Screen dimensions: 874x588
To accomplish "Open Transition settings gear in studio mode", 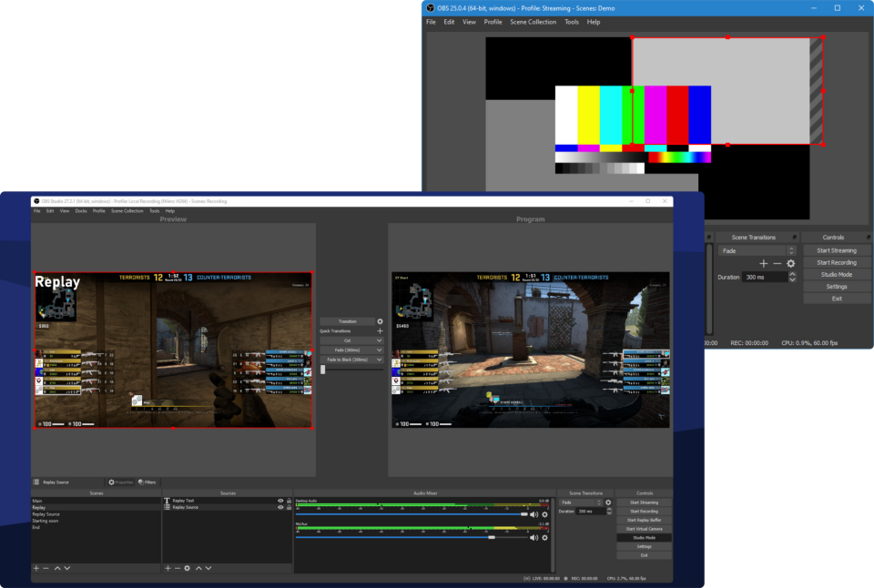I will [x=380, y=321].
